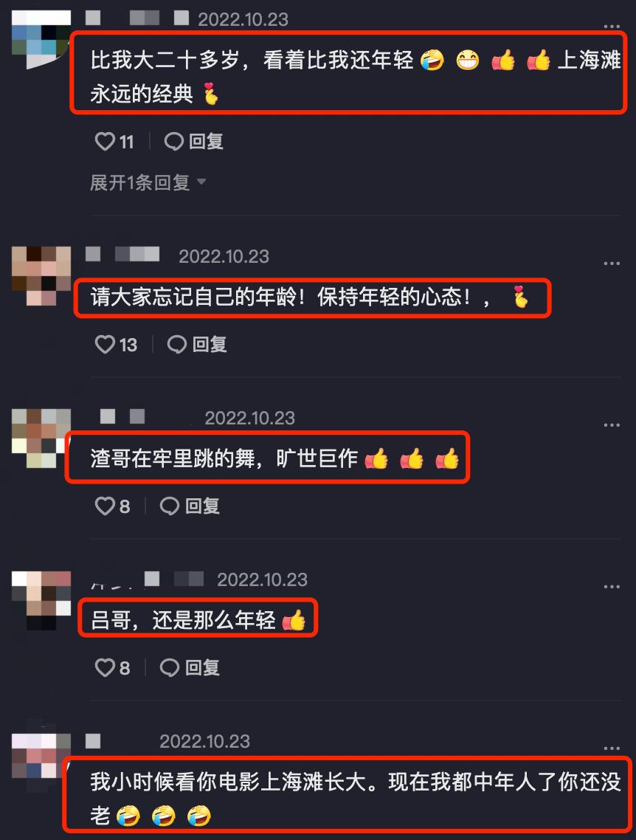Open three-dot menu on 渣哥 comment
The height and width of the screenshot is (840, 636).
pyautogui.click(x=612, y=425)
